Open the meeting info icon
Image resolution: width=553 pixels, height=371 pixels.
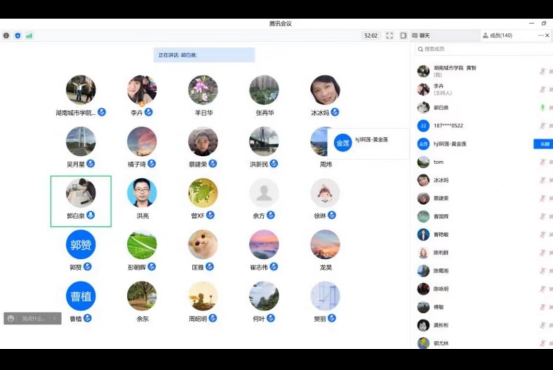coord(6,36)
